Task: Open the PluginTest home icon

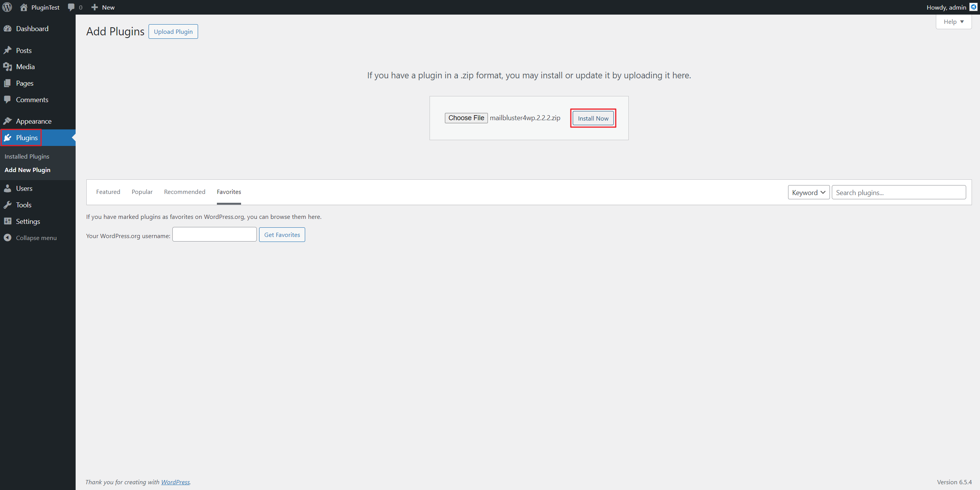Action: (24, 7)
